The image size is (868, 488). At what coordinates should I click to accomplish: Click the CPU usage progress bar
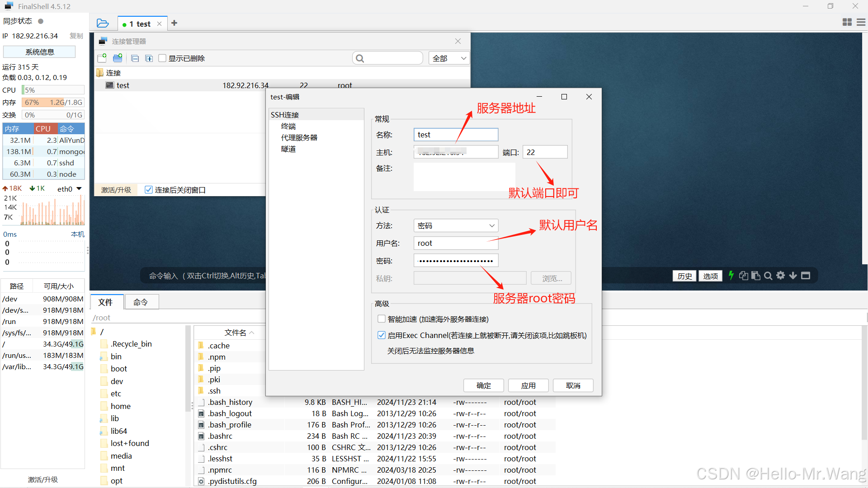[53, 90]
